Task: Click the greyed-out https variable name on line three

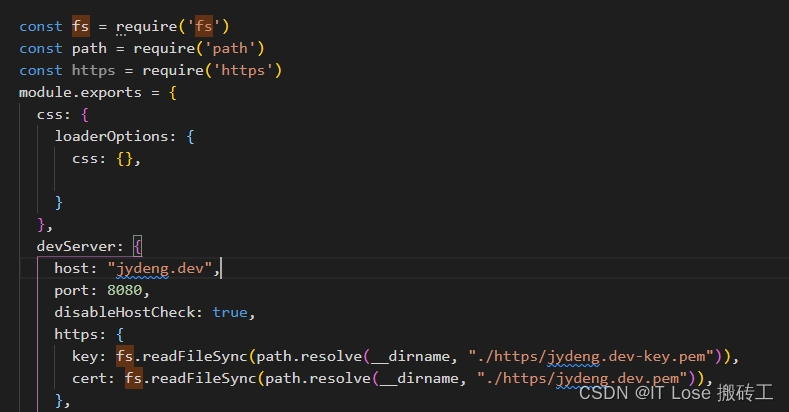Action: point(93,70)
